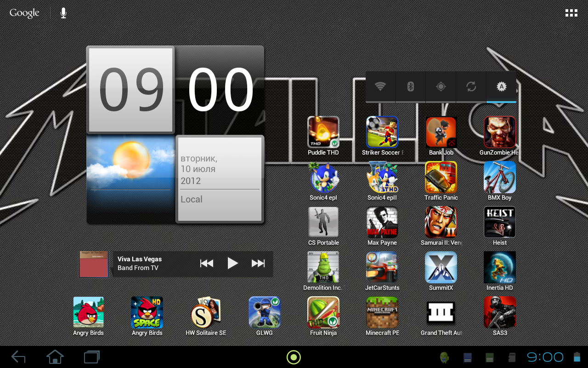Open status panel via 9:00 clock
Image resolution: width=588 pixels, height=368 pixels.
(x=545, y=357)
